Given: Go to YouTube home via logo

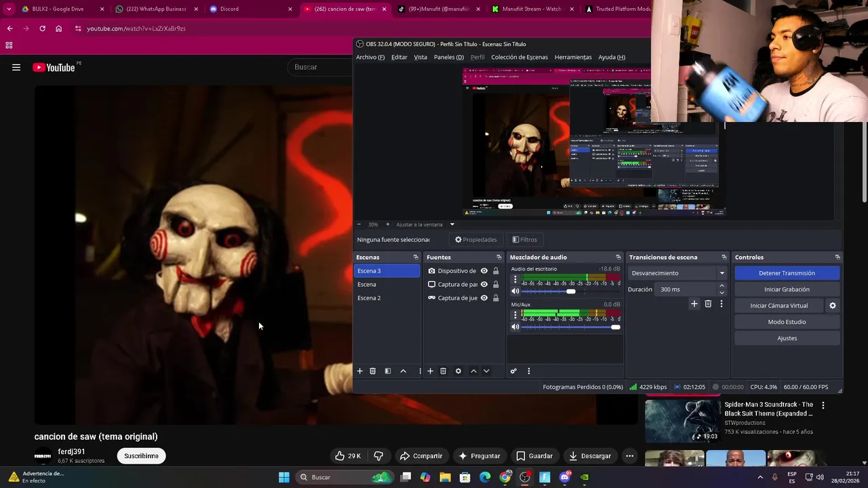Looking at the screenshot, I should tap(54, 67).
